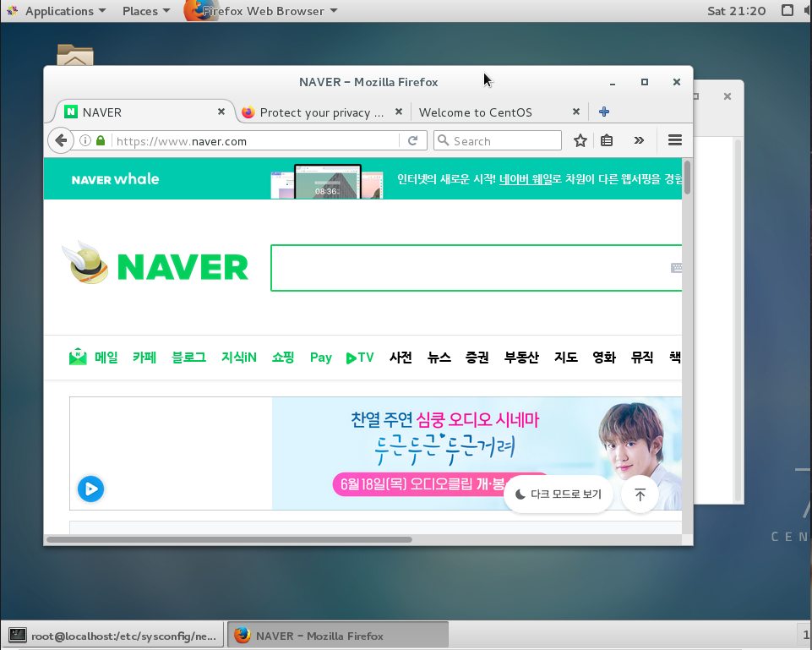This screenshot has width=812, height=650.
Task: Open the 쇼핑 link
Action: pos(283,358)
